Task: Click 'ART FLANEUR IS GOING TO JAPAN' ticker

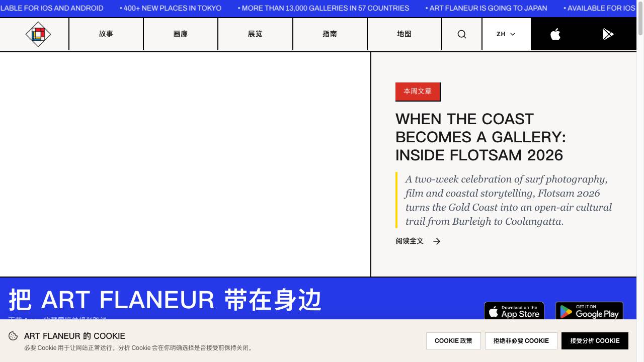Action: [488, 8]
